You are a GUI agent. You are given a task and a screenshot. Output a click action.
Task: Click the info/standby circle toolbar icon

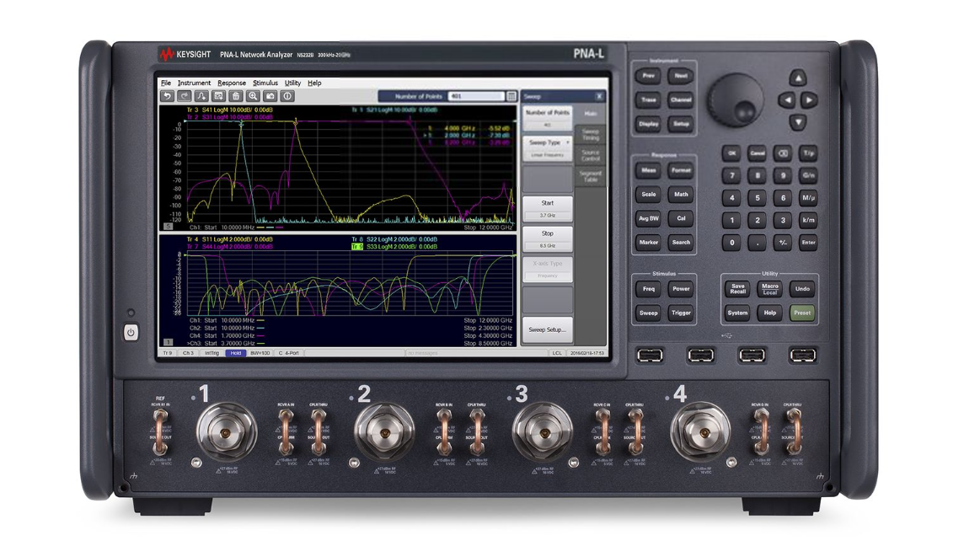click(287, 96)
